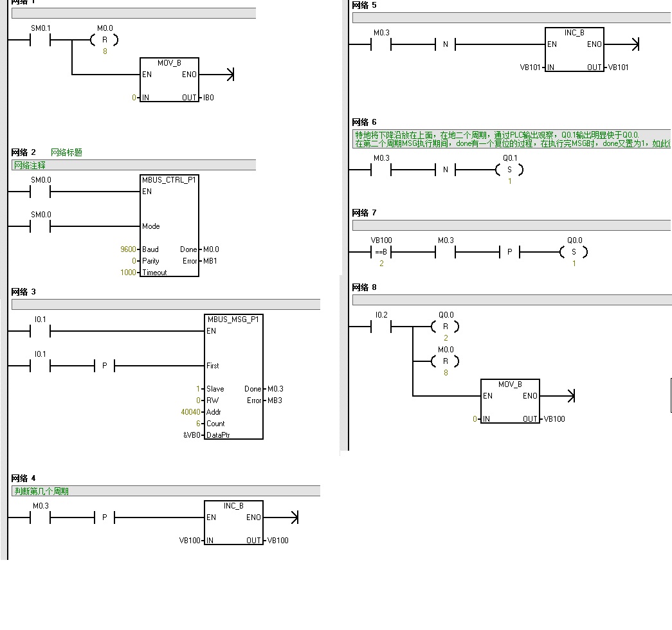Select the VB100 ==B 2 compare contact

click(x=381, y=252)
